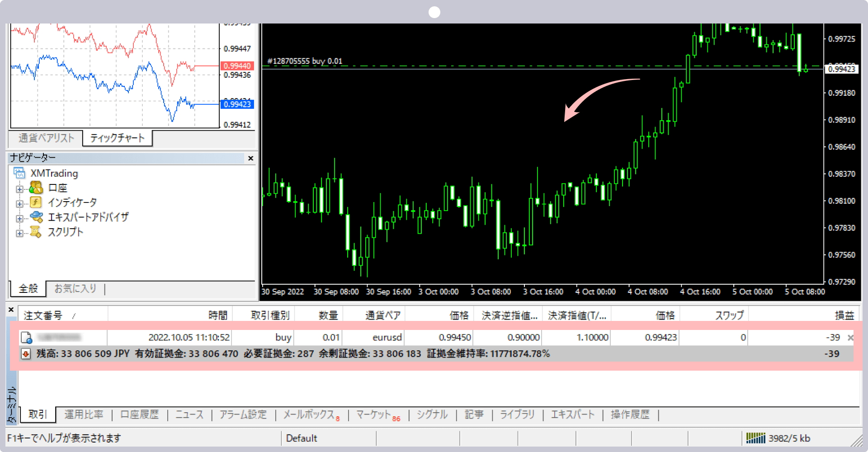Click the XMTrading navigator root icon

19,173
